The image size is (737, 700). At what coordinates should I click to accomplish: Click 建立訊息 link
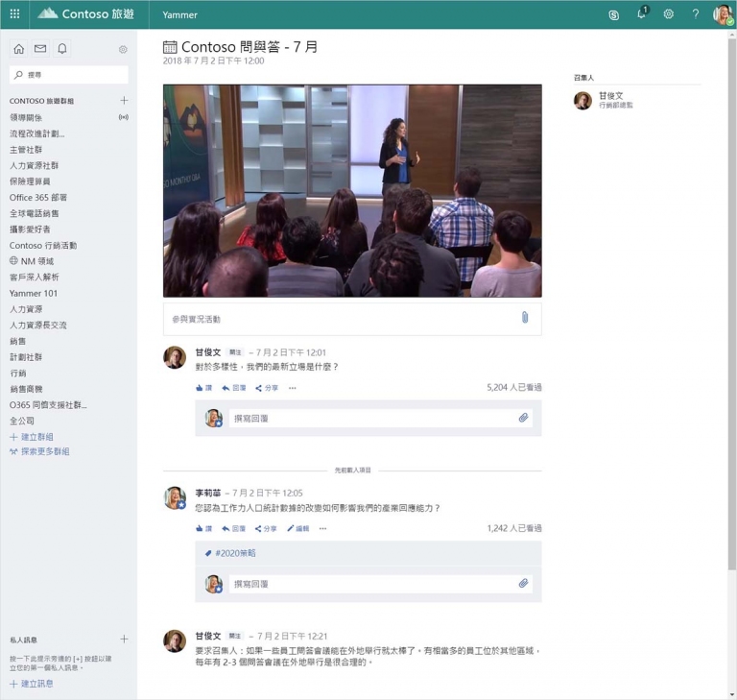click(x=32, y=684)
